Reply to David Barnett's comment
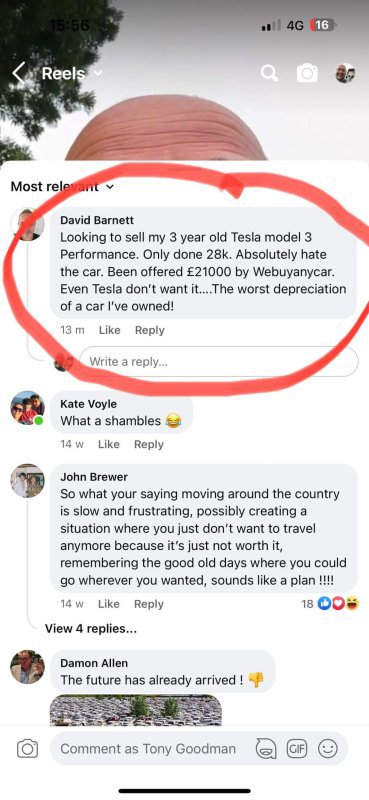The image size is (369, 800). point(150,330)
